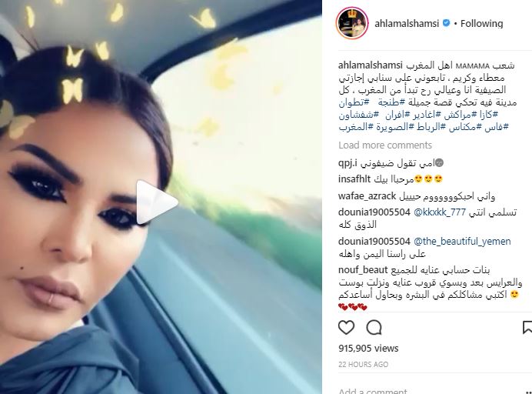Open wafae_azrack's profile
Image resolution: width=532 pixels, height=394 pixels.
367,196
